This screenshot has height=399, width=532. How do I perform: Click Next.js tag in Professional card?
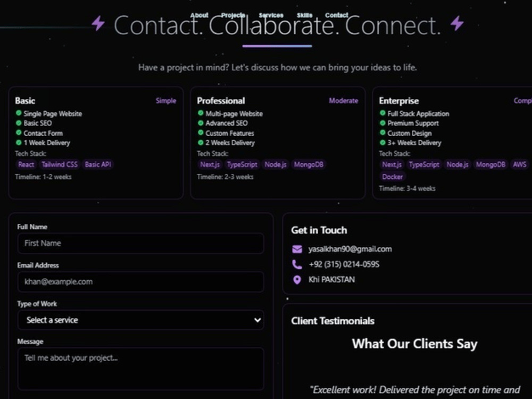click(x=210, y=164)
